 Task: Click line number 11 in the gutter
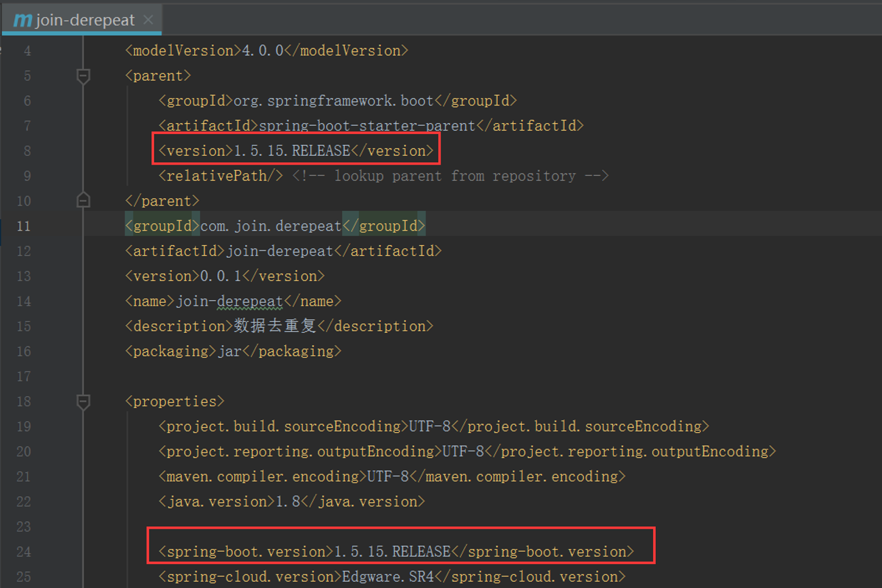click(x=23, y=226)
